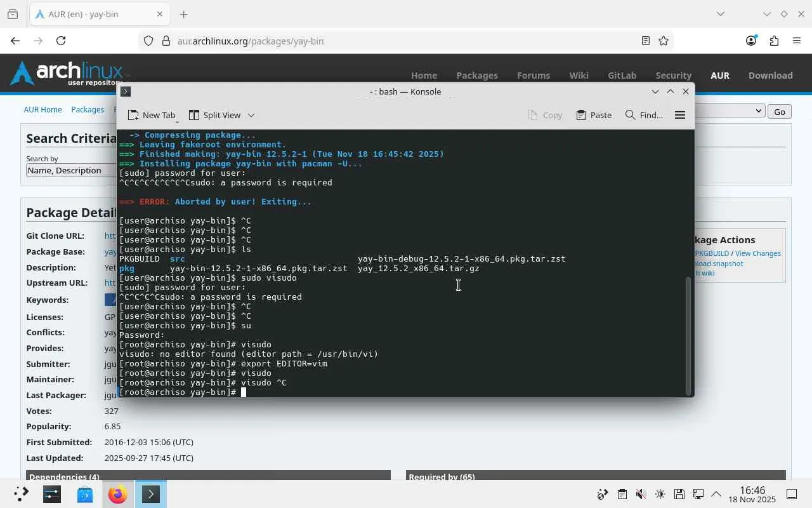Click the Show Desktop button
The image size is (812, 508).
click(792, 494)
